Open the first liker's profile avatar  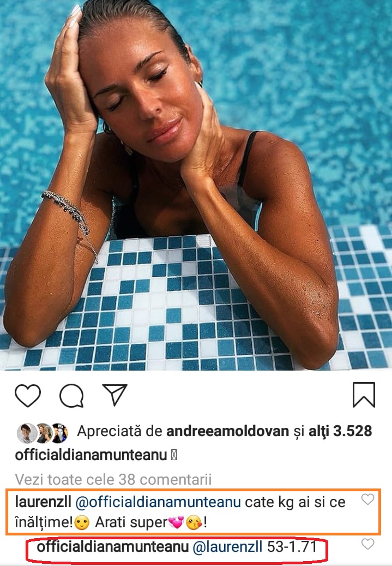click(27, 433)
